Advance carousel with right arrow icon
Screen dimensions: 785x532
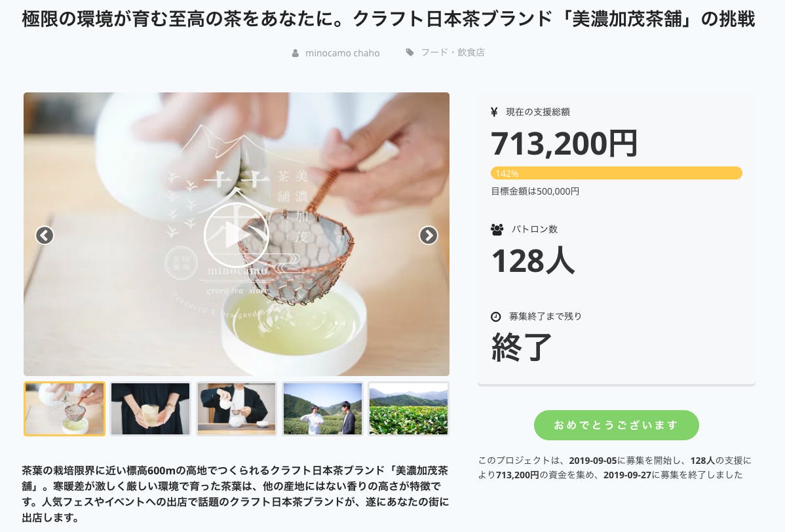[x=428, y=235]
